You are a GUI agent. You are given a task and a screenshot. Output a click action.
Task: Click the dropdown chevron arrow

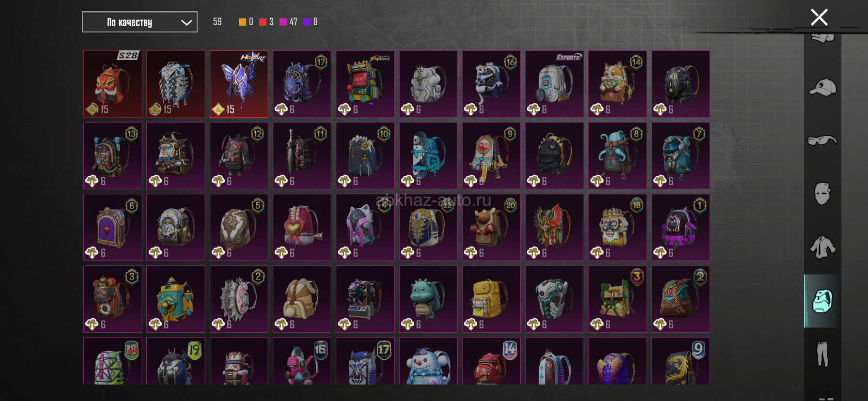click(x=186, y=22)
